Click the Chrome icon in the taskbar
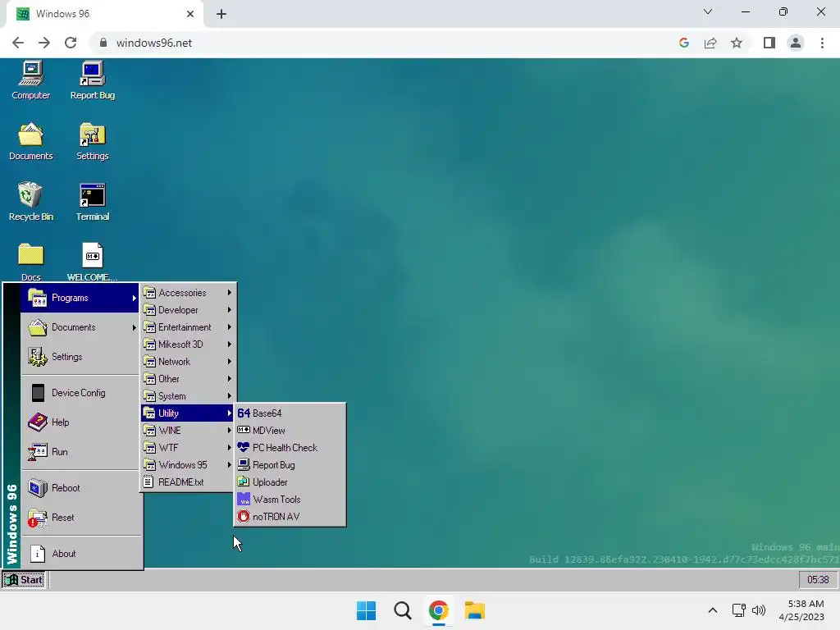Screen dimensions: 840x630 coord(438,610)
